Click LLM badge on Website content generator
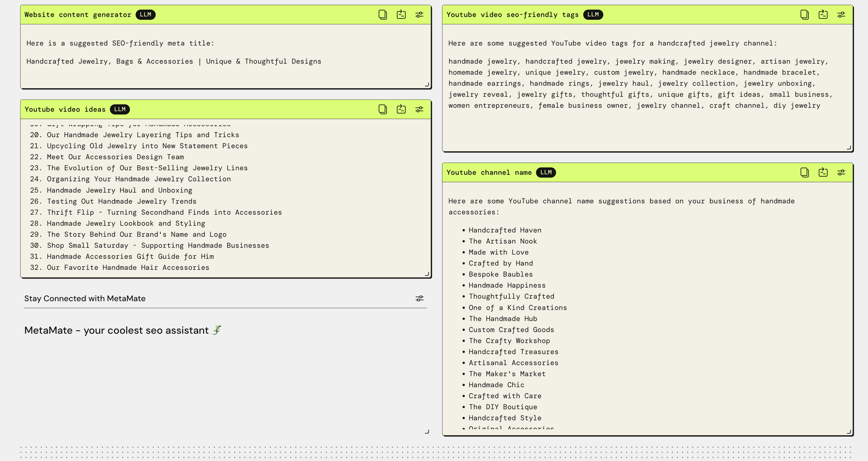 [145, 14]
